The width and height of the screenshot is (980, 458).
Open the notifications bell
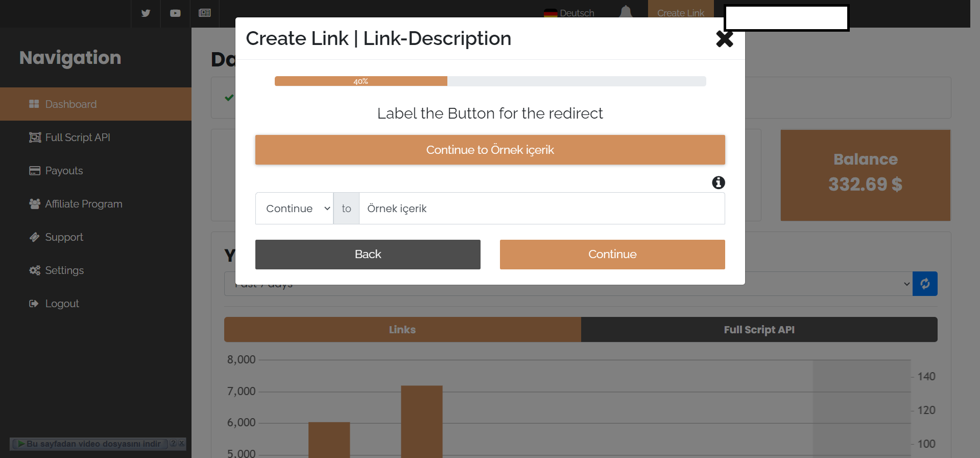click(626, 11)
